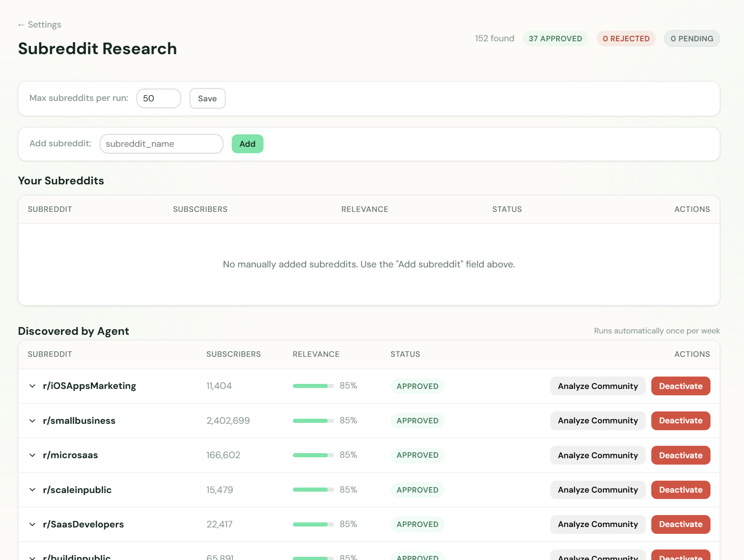Analyze Community for r/microsaas

pos(597,455)
